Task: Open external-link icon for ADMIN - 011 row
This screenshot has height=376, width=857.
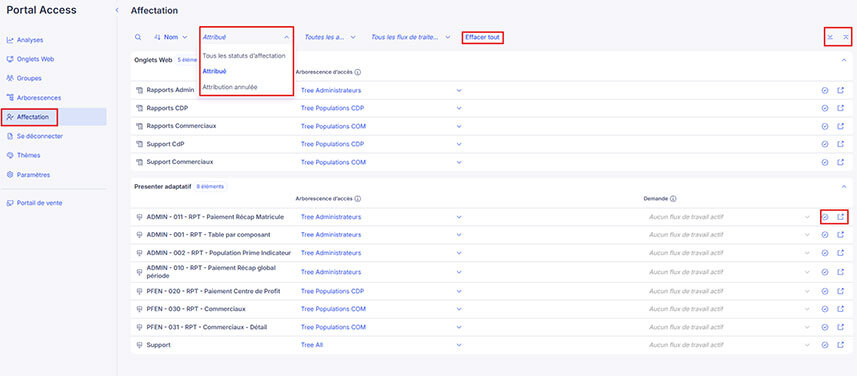Action: click(x=841, y=217)
